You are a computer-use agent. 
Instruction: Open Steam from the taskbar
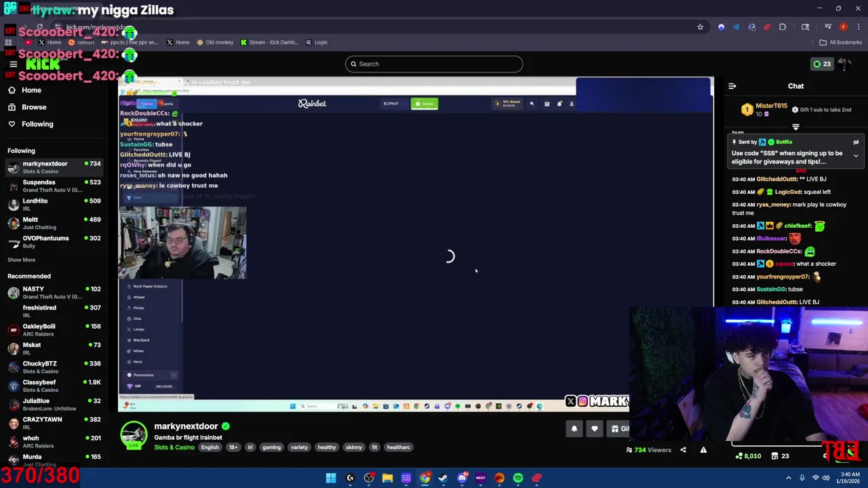[x=443, y=478]
